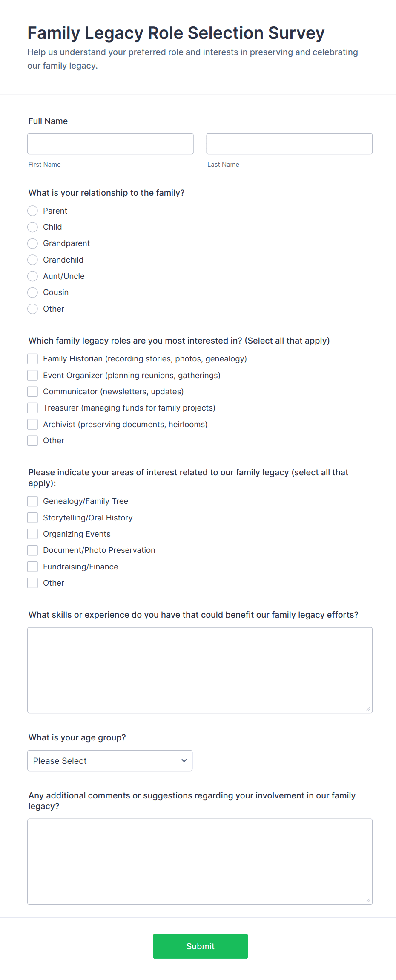Select Aunt/Uncle relationship option
The height and width of the screenshot is (980, 396).
(x=32, y=276)
